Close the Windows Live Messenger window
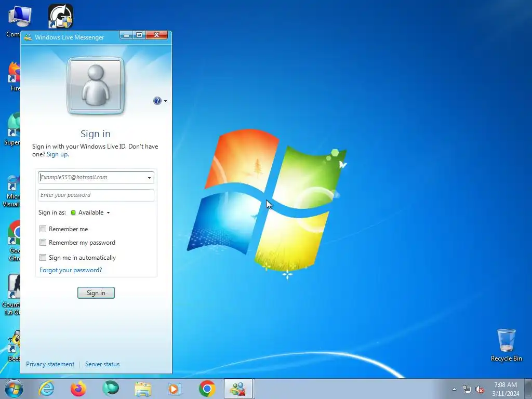532x399 pixels. click(x=157, y=35)
